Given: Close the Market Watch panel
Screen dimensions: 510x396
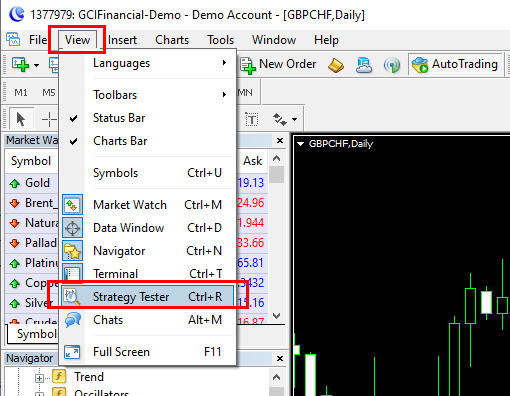Looking at the screenshot, I should tap(280, 141).
